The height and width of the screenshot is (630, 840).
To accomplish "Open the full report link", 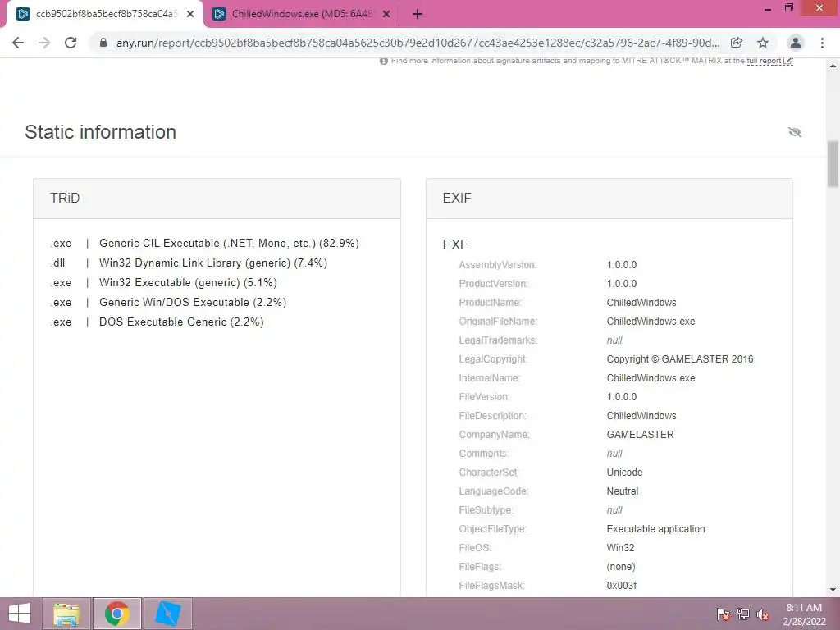I will point(769,61).
